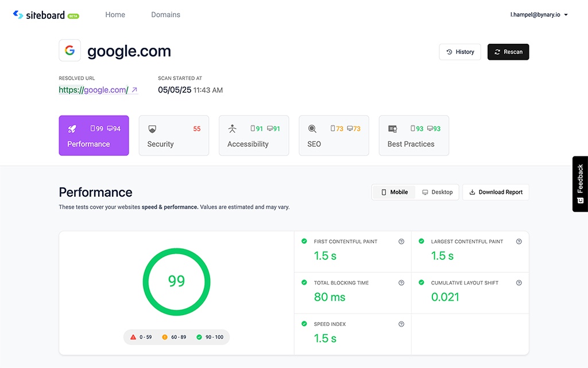Image resolution: width=588 pixels, height=368 pixels.
Task: Show help for Cumulative Layout Shift
Action: click(x=519, y=283)
